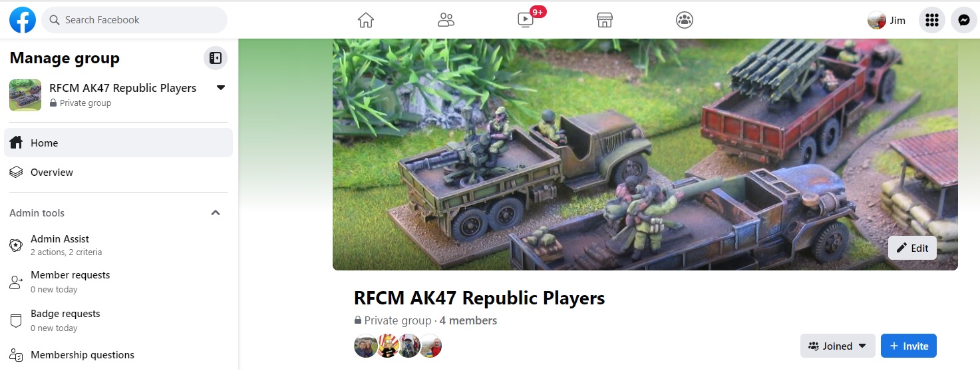Toggle the Manage group sidebar panel

tap(216, 58)
